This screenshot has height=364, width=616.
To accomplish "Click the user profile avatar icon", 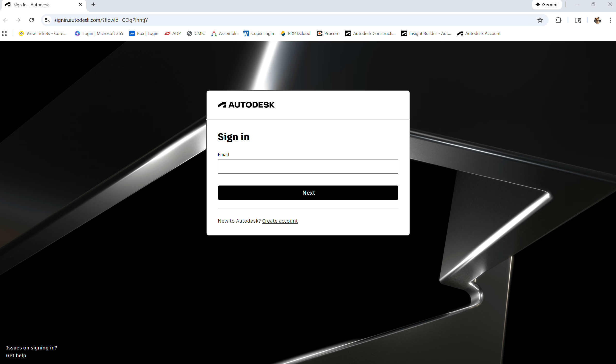I will pos(597,20).
